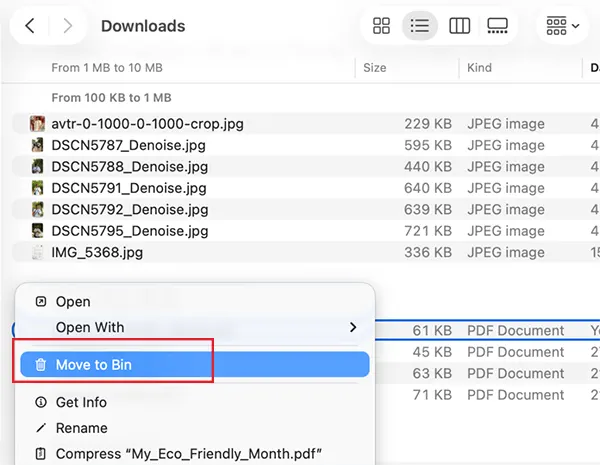Click the Compress archive icon

click(41, 454)
